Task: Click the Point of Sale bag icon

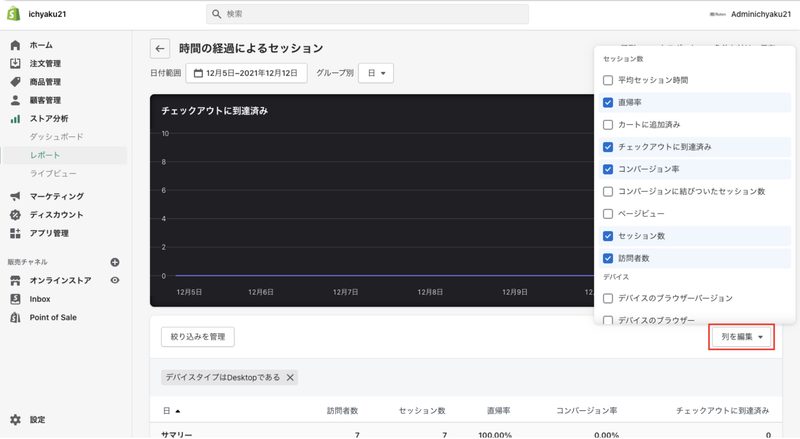Action: point(15,318)
